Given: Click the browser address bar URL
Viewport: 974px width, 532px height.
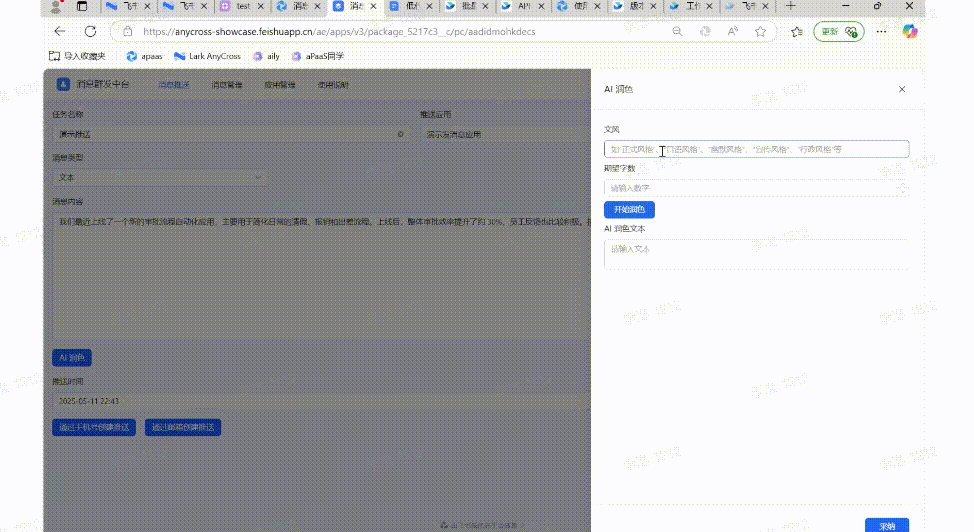Looking at the screenshot, I should point(340,32).
